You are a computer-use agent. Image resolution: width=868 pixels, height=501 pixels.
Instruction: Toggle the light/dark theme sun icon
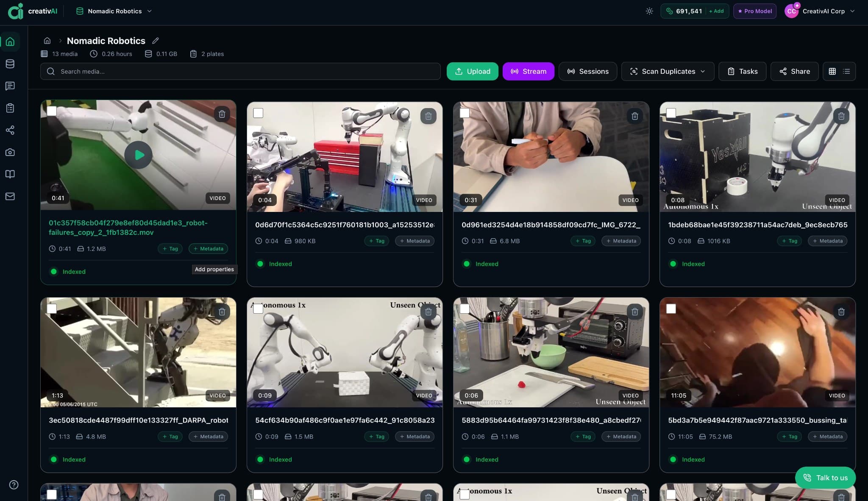[x=649, y=11]
